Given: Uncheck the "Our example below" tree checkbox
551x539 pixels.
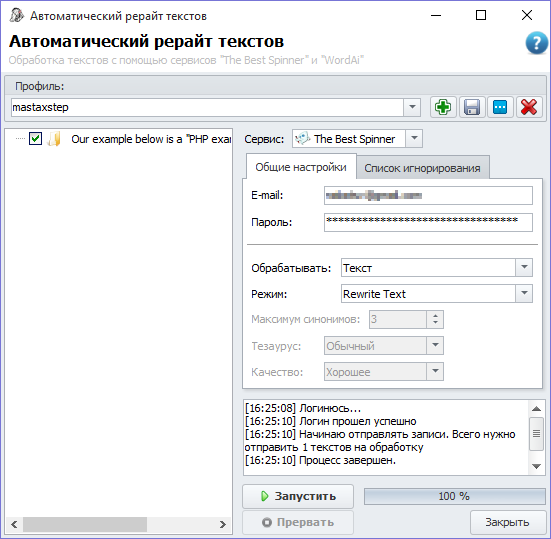Looking at the screenshot, I should [35, 139].
